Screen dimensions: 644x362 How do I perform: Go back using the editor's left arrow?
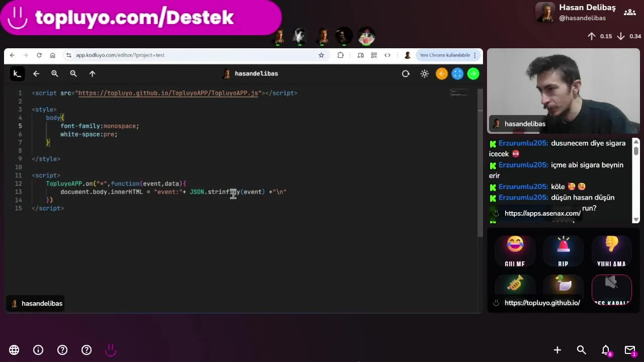coord(36,74)
